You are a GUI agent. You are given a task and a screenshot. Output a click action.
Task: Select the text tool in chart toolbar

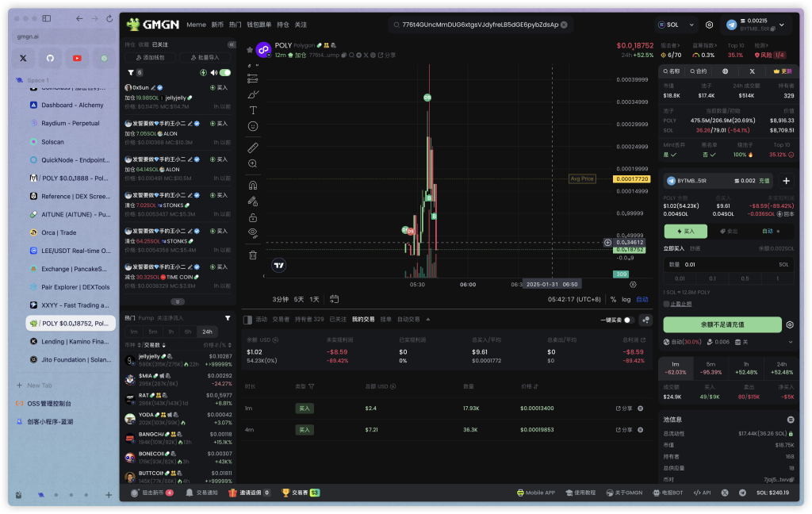tap(253, 110)
